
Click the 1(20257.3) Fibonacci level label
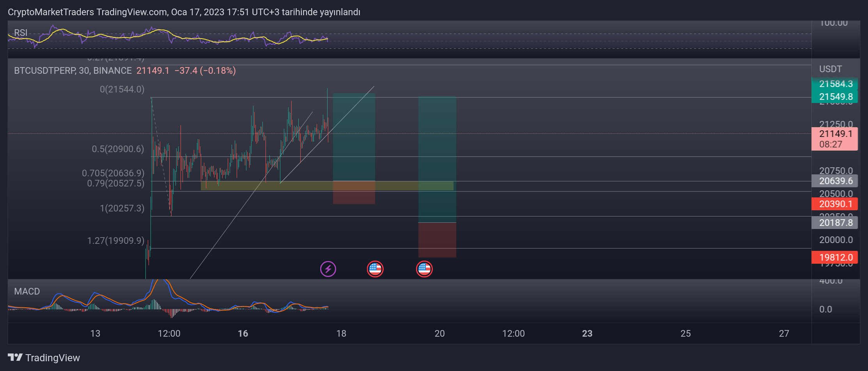click(x=122, y=208)
